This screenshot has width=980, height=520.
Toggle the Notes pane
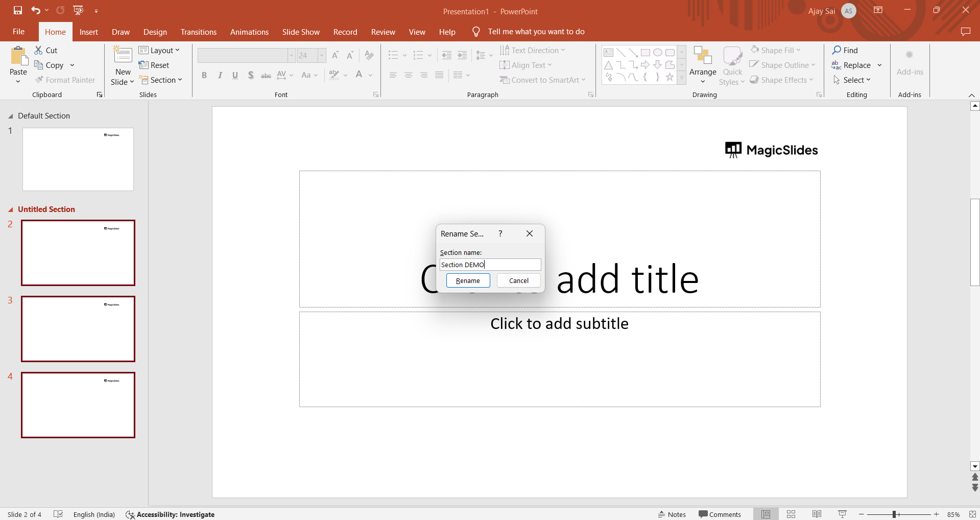pyautogui.click(x=672, y=514)
